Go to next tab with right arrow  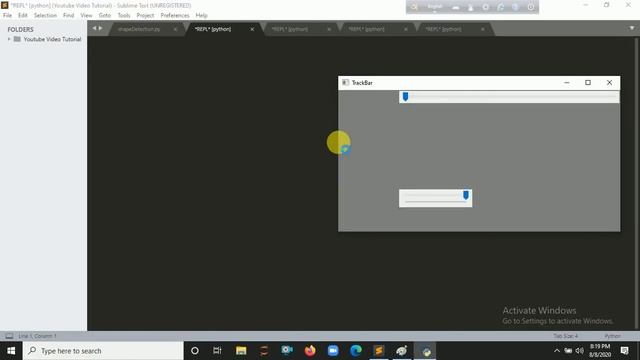pyautogui.click(x=100, y=28)
